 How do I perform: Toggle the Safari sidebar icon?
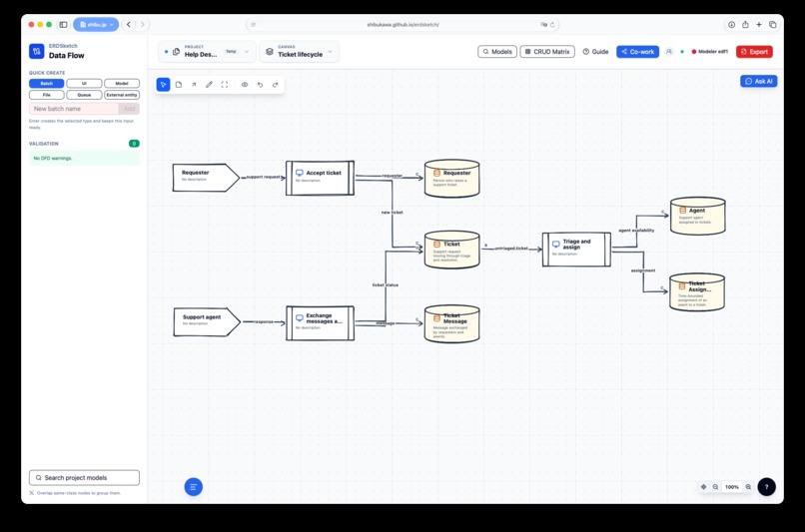(x=63, y=24)
